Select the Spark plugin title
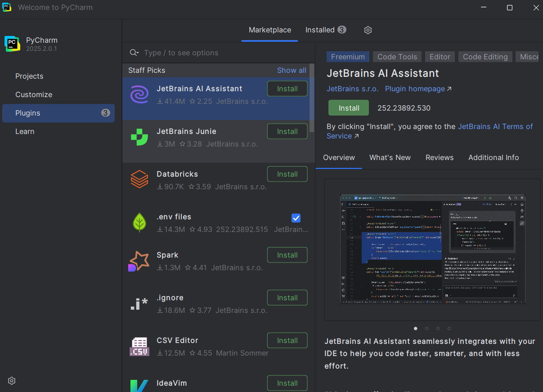 167,255
